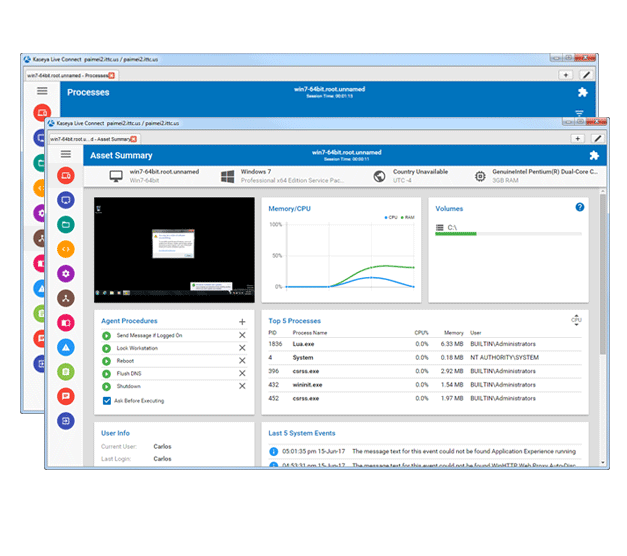Click the Memory column header
This screenshot has height=556, width=627.
pyautogui.click(x=453, y=333)
